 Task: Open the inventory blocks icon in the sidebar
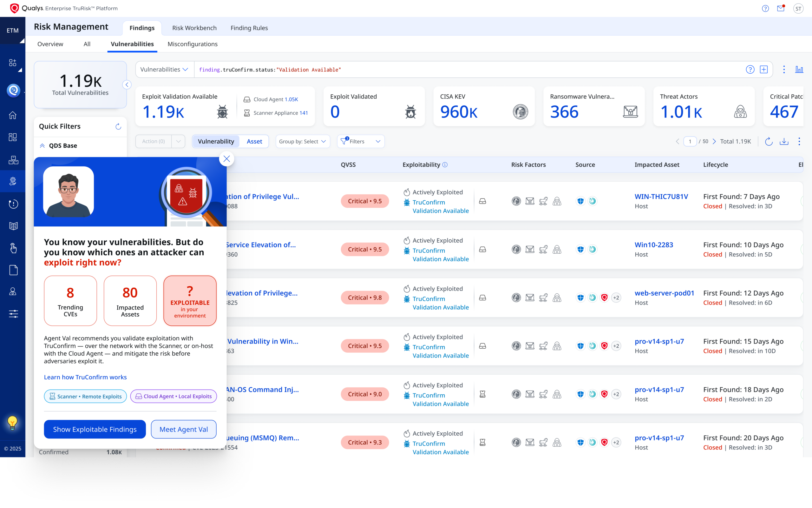pyautogui.click(x=13, y=160)
